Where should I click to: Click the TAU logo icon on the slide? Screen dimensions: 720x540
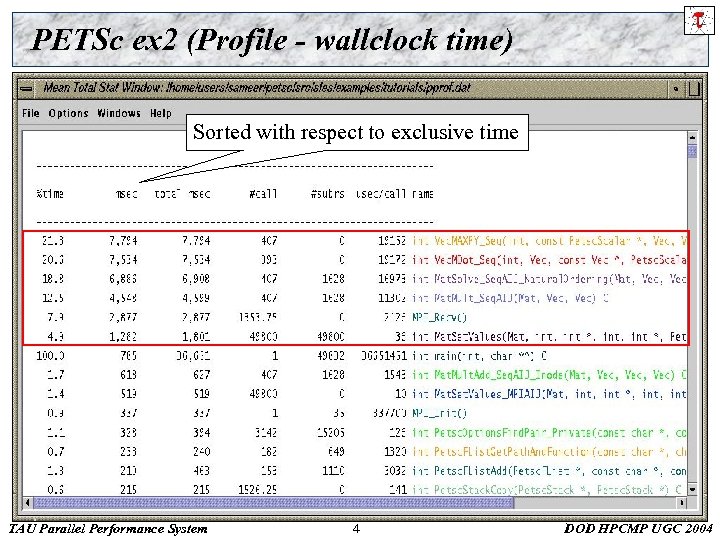click(x=698, y=20)
